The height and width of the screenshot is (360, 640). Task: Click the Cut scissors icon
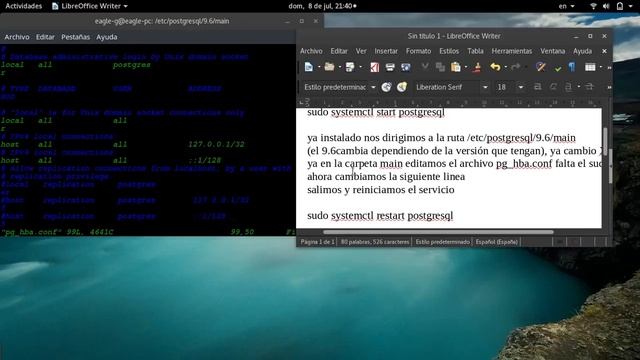point(425,67)
